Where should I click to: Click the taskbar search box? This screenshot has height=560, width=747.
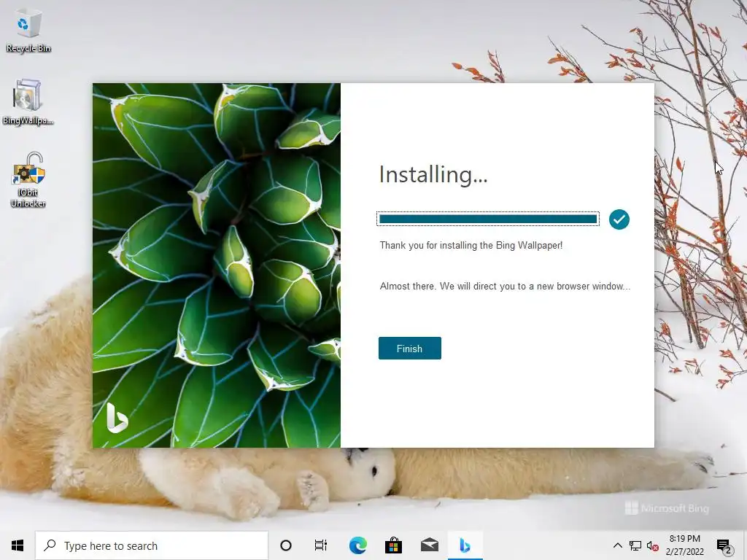click(x=152, y=545)
